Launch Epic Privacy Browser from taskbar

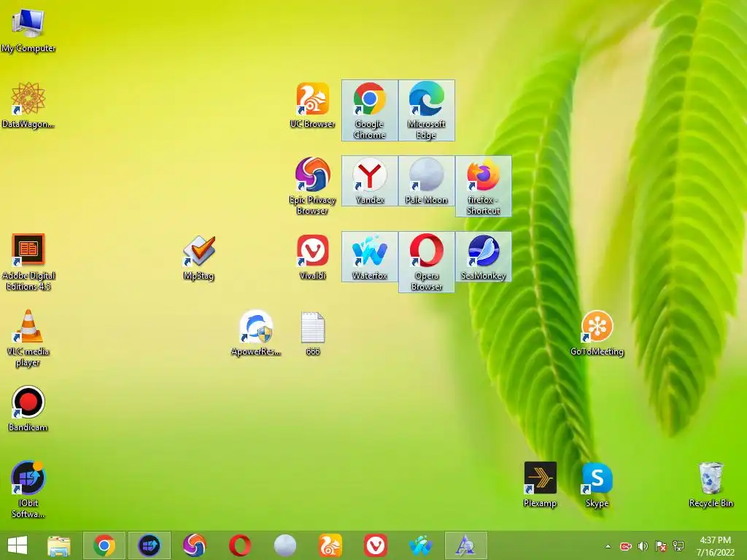tap(194, 545)
